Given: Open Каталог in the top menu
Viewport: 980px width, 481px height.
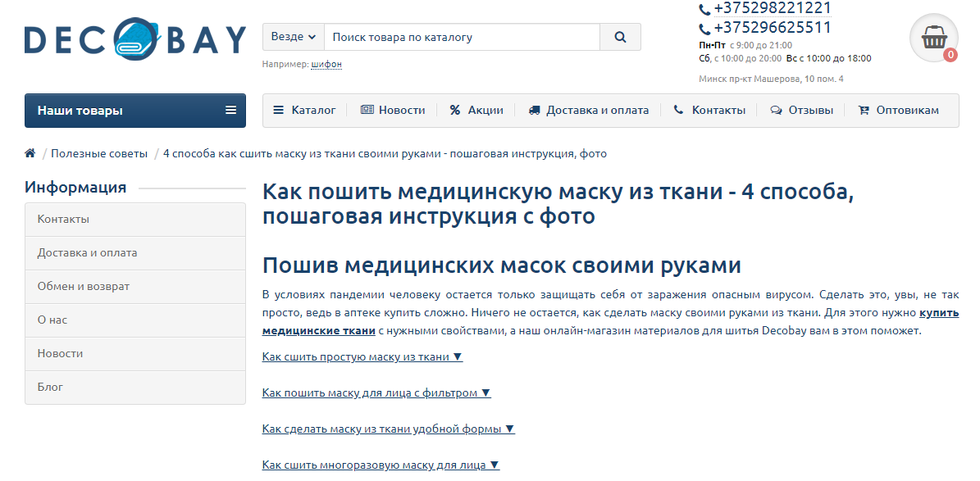Looking at the screenshot, I should click(304, 110).
